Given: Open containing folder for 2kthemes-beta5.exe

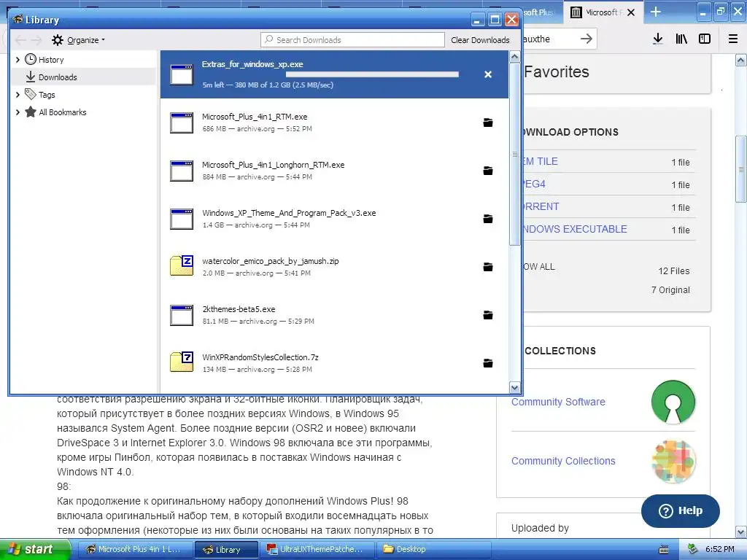Looking at the screenshot, I should click(488, 315).
